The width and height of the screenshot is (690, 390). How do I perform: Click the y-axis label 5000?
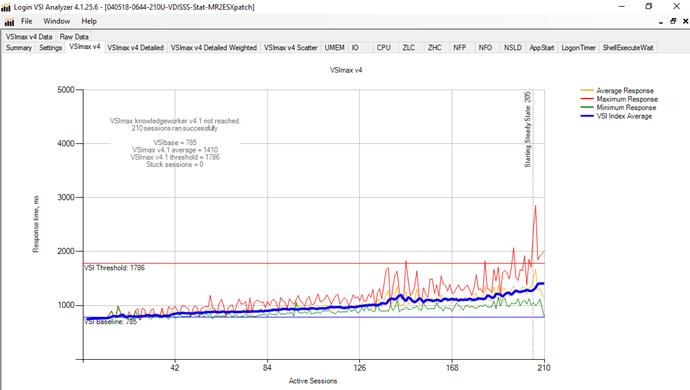66,90
